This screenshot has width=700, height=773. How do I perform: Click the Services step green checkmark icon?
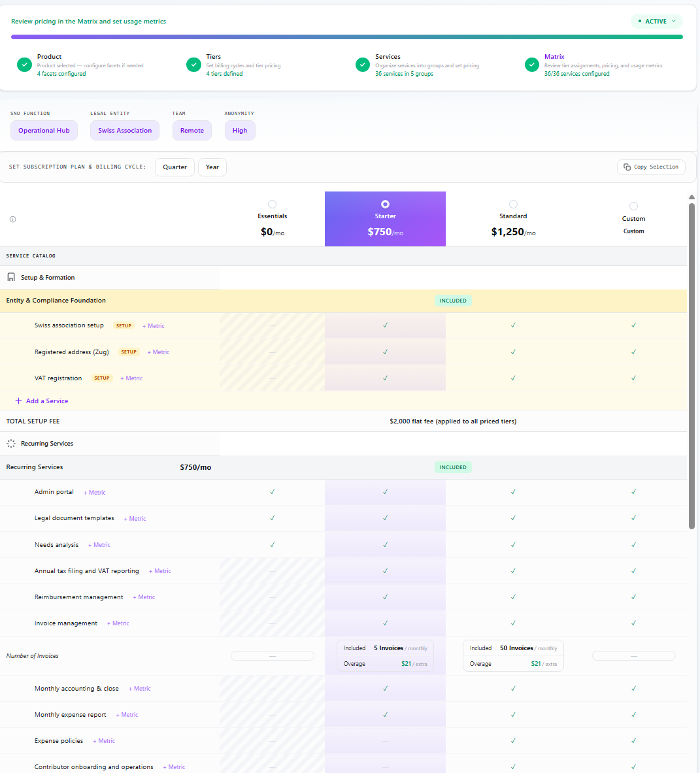click(x=363, y=65)
